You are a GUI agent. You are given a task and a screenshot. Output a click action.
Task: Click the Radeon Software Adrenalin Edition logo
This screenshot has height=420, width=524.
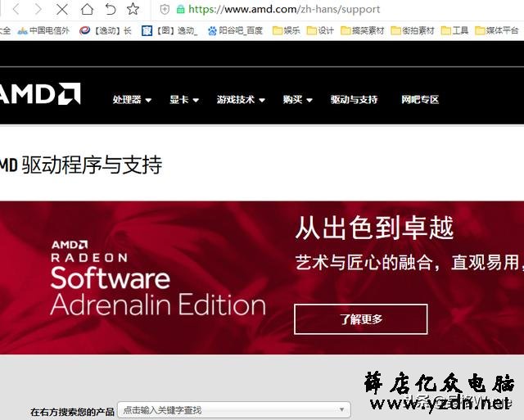158,278
